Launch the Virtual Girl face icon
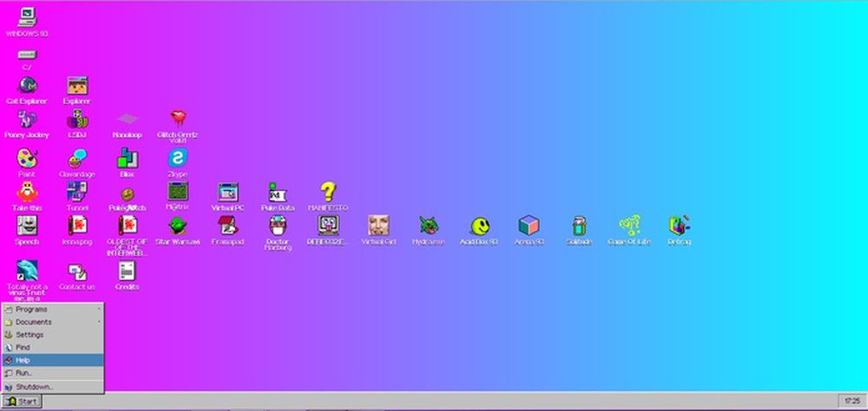The image size is (868, 411). point(378,226)
